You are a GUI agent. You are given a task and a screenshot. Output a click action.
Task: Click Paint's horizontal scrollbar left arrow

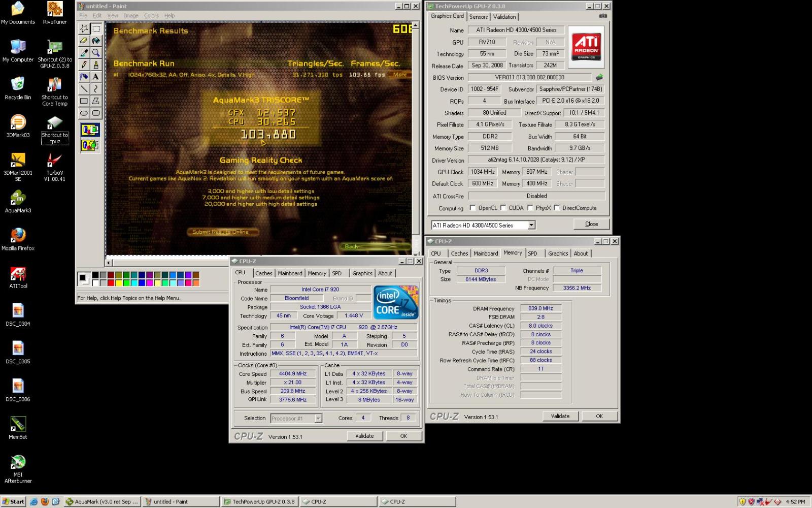pos(109,263)
